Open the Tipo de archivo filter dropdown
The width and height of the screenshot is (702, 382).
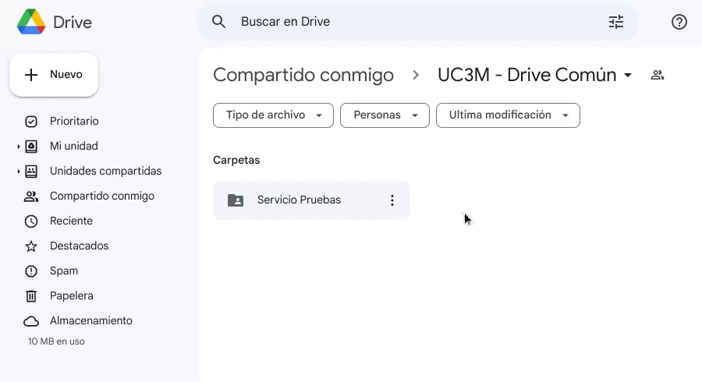pos(273,116)
